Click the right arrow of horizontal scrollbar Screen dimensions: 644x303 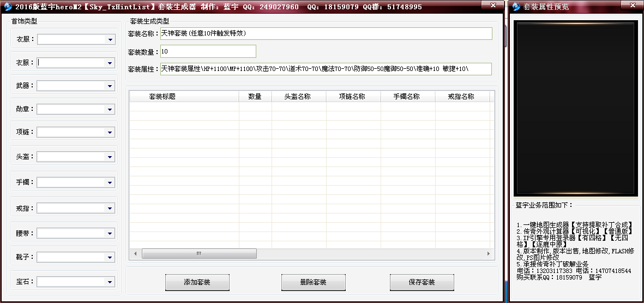[x=489, y=254]
